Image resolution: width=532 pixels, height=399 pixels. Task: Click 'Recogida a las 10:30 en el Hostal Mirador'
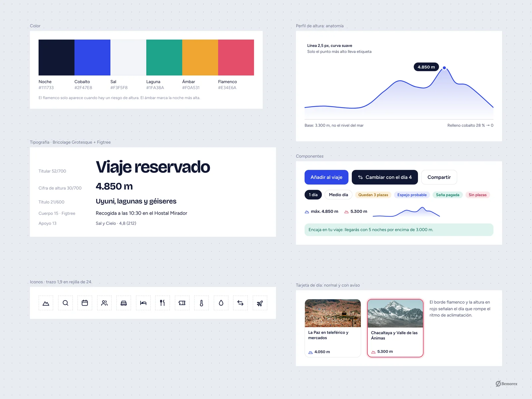pos(141,213)
